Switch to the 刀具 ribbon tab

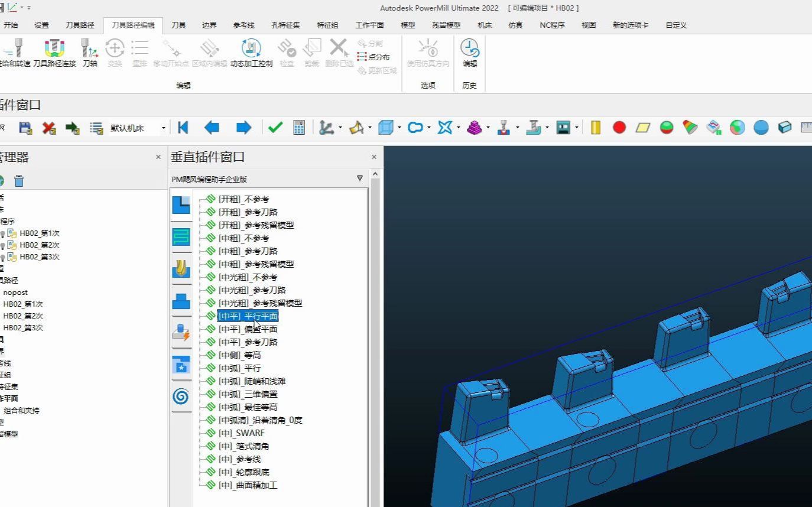pyautogui.click(x=178, y=25)
